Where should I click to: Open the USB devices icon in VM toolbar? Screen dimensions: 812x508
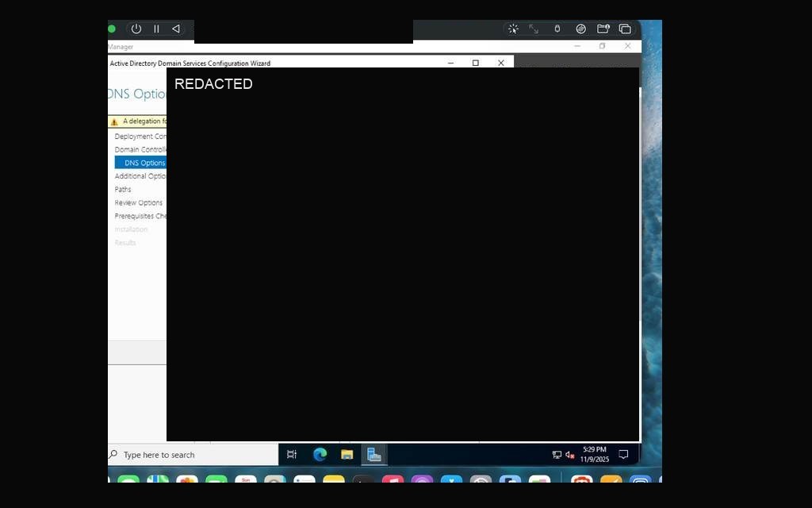557,29
